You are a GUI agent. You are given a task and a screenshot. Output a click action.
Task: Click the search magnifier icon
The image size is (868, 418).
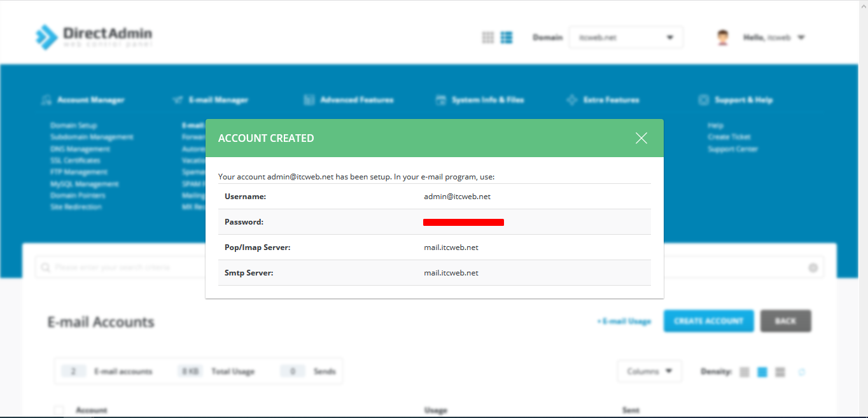pyautogui.click(x=45, y=267)
